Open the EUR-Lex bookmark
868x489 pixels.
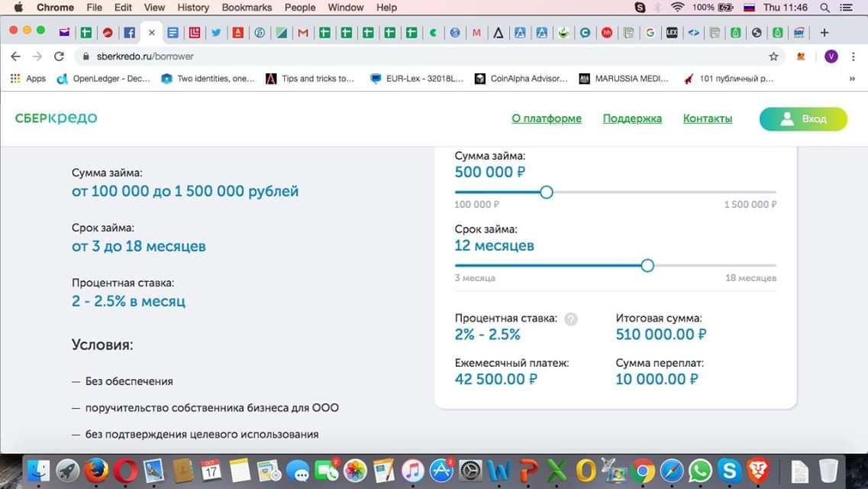[x=417, y=79]
